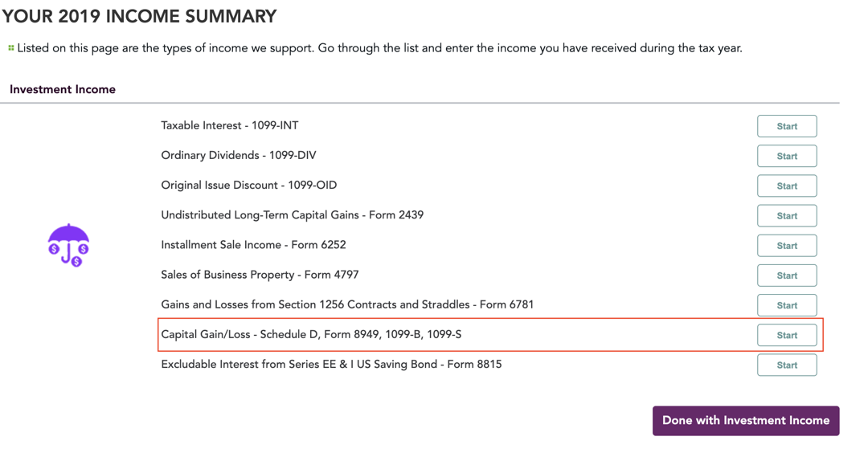
Task: Start Installment Sale Income Form 6252
Action: tap(787, 246)
